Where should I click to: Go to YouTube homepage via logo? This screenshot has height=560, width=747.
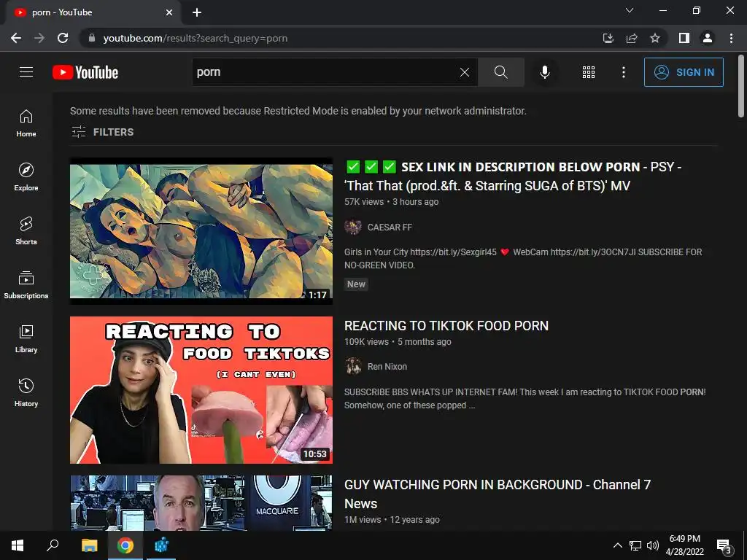tap(85, 72)
